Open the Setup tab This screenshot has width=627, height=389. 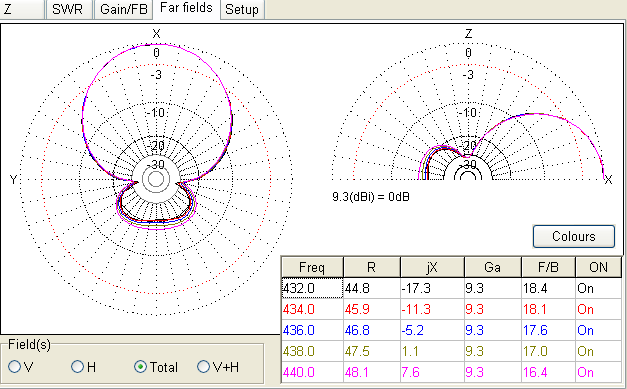pos(242,9)
